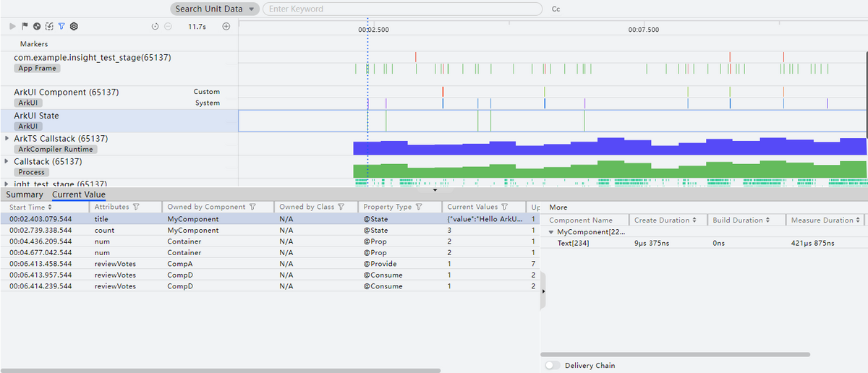Zoom out timeline with minus icon
868x373 pixels.
pyautogui.click(x=168, y=26)
